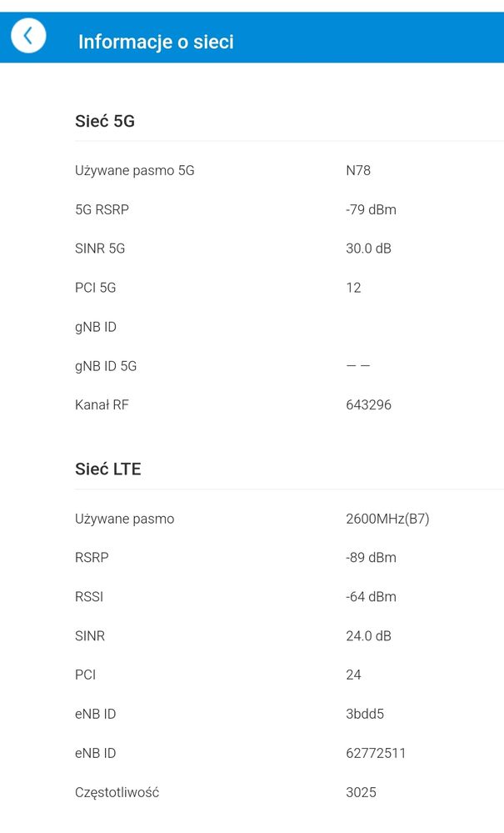The image size is (504, 833).
Task: Select the "SINR 5G" row label
Action: 100,248
